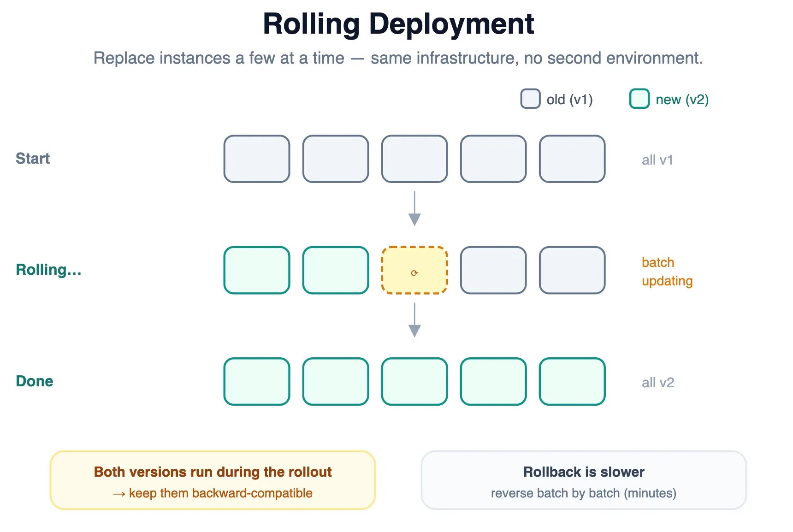Click the 'Done' row label

[x=35, y=381]
